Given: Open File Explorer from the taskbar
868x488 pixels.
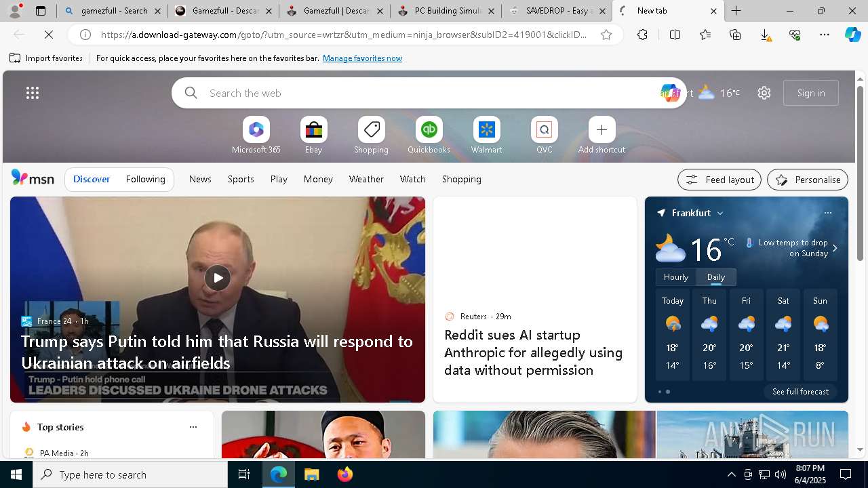Looking at the screenshot, I should point(311,474).
